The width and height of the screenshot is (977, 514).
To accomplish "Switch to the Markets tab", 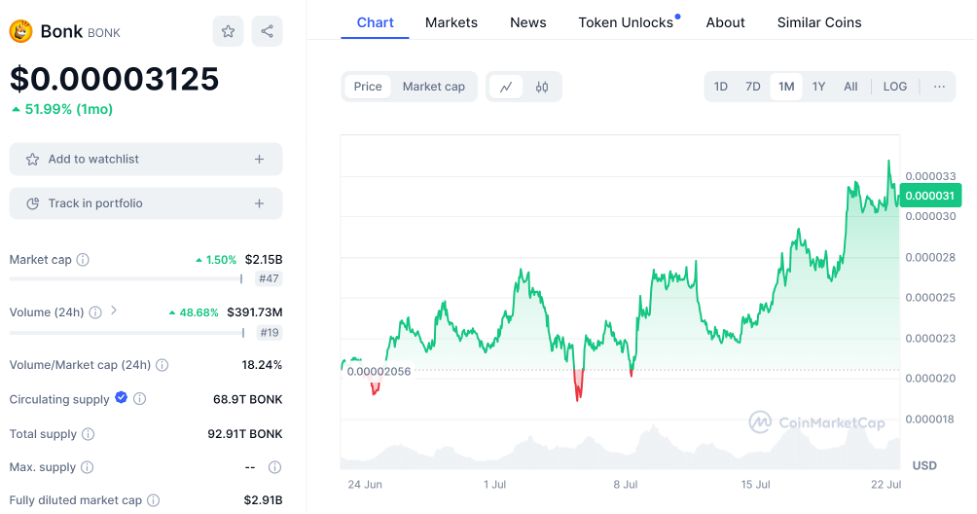I will coord(451,22).
